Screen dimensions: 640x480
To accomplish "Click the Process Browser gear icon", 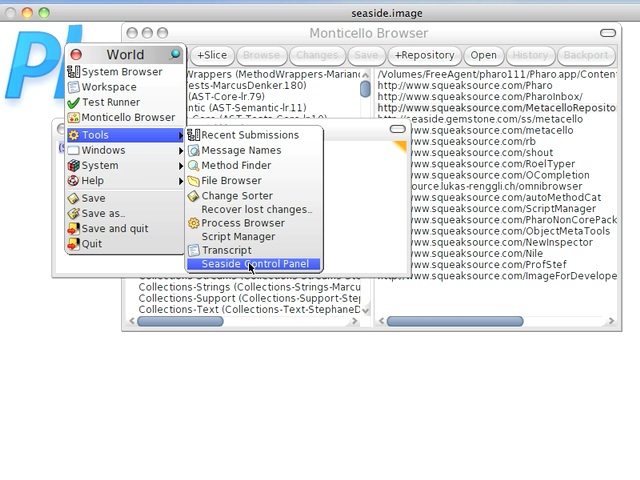I will click(193, 223).
